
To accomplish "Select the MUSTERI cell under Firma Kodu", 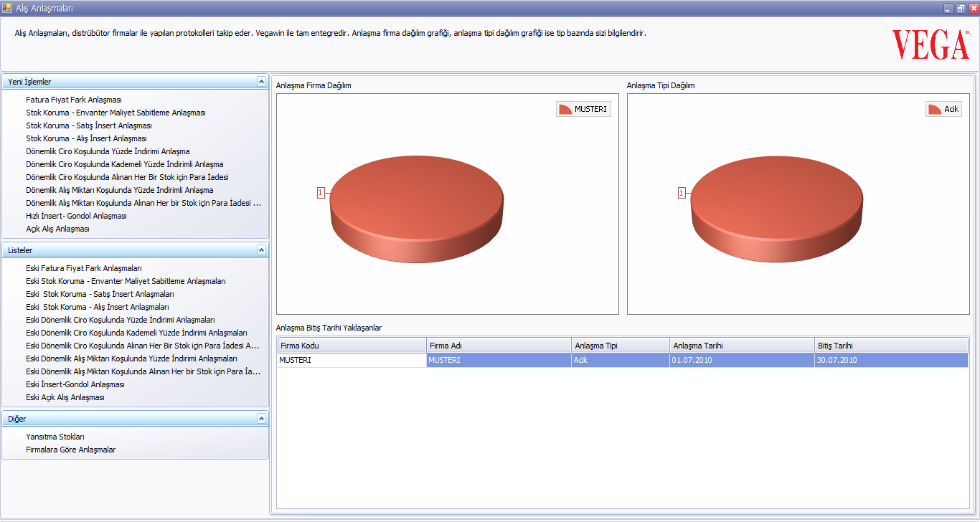I will [x=352, y=360].
